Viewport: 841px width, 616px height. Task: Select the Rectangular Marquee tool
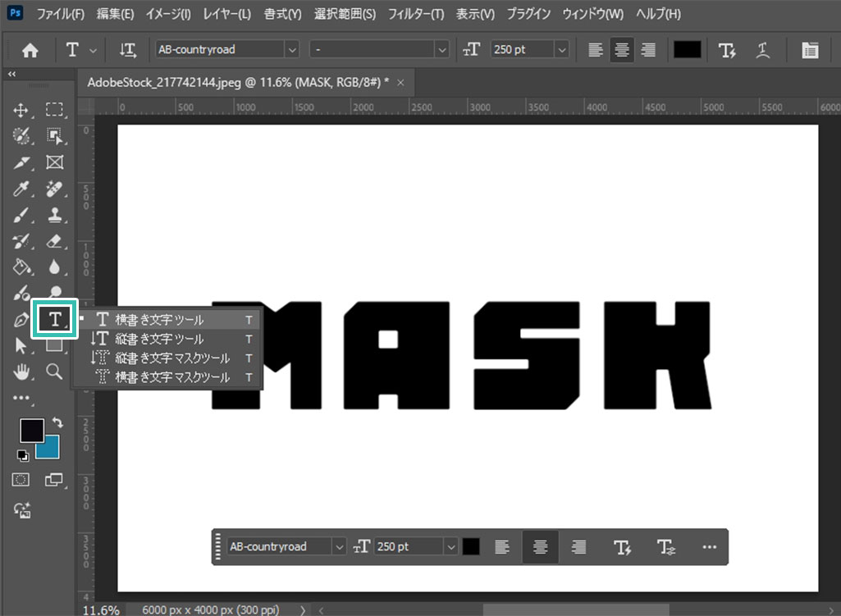(x=54, y=110)
